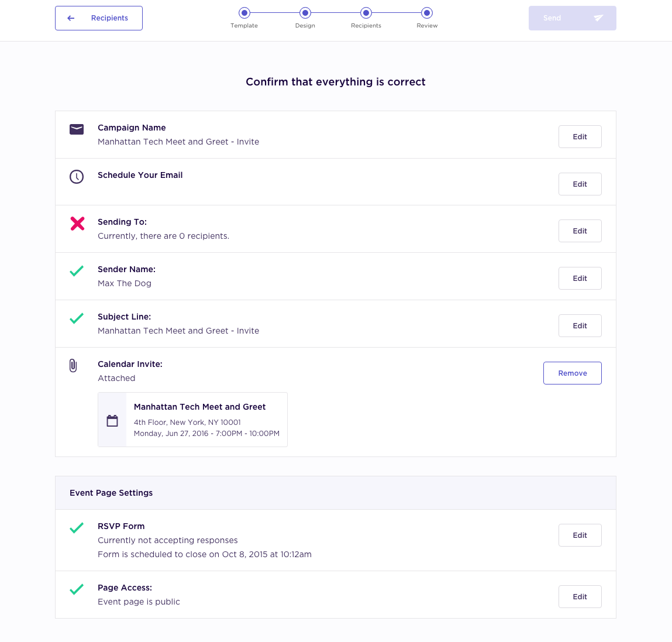Jump to the Design step circle
Image resolution: width=672 pixels, height=642 pixels.
(305, 13)
